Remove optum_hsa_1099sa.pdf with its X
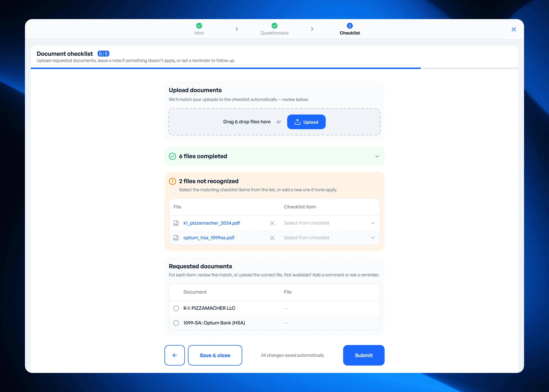Viewport: 549px width, 392px height. [x=272, y=238]
